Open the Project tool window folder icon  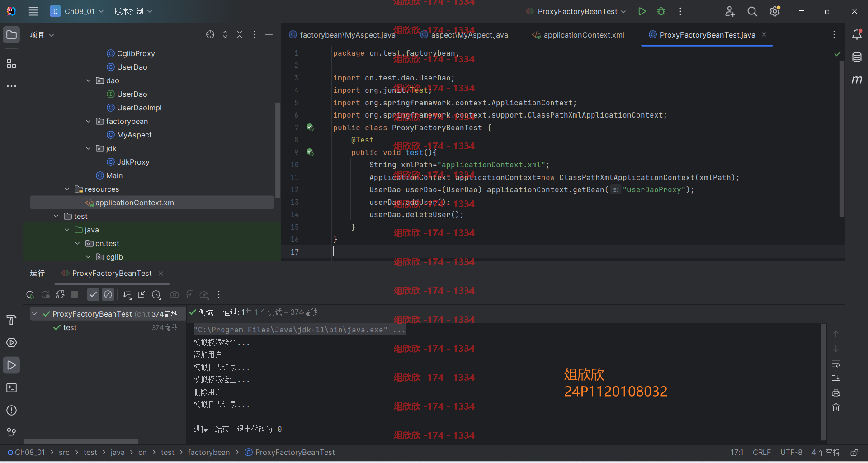[11, 35]
